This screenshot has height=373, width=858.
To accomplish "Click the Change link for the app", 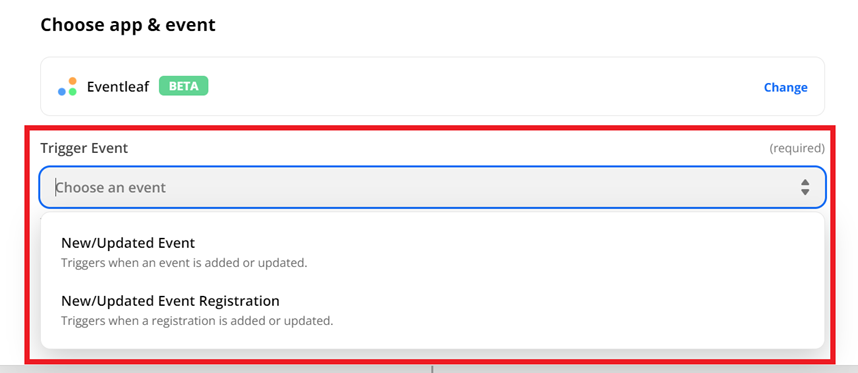I will (785, 87).
